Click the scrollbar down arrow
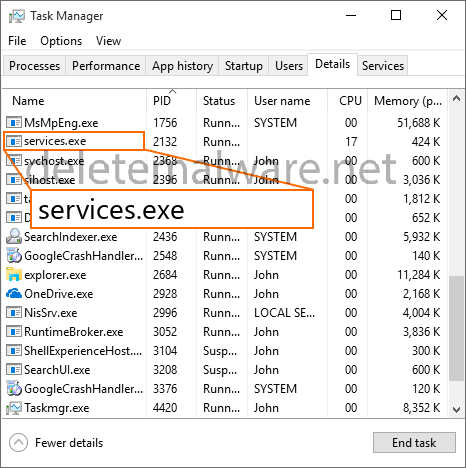This screenshot has height=468, width=466. [x=457, y=409]
